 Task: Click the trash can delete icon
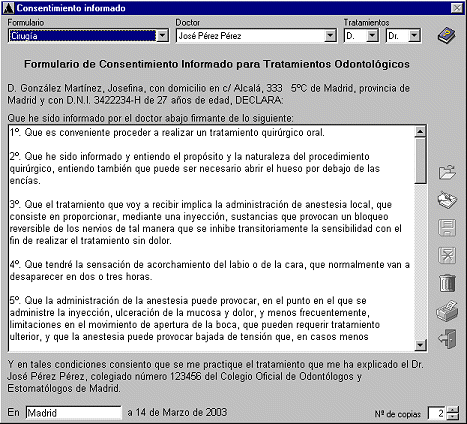tap(447, 283)
